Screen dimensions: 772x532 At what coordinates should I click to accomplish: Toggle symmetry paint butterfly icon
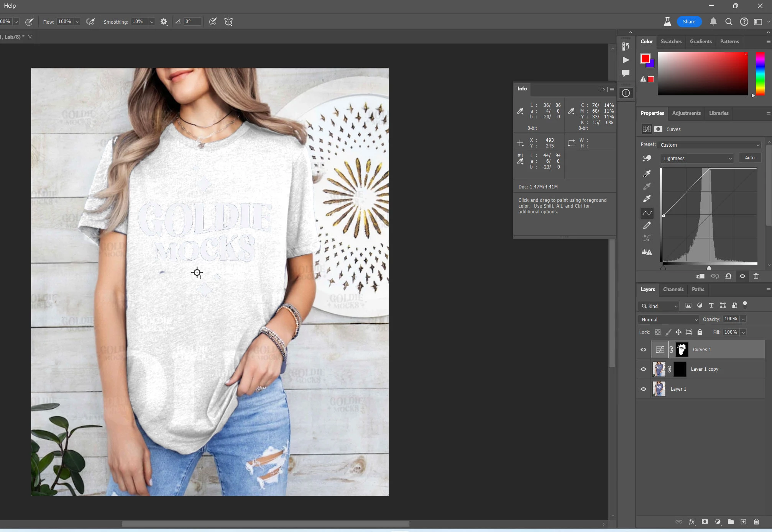[x=228, y=22]
